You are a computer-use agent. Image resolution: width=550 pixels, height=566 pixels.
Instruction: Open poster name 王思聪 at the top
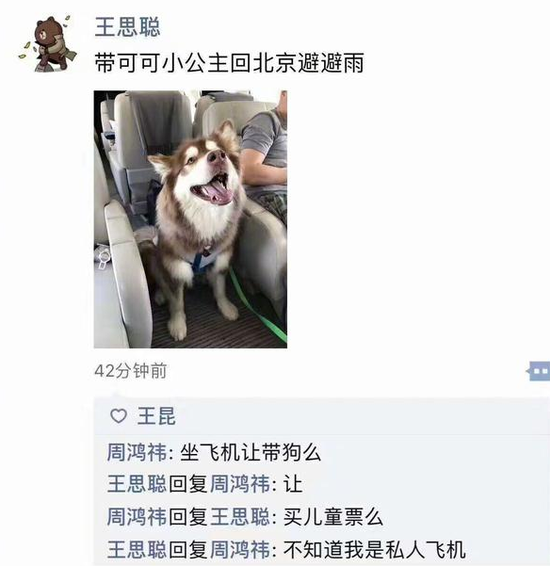(x=127, y=27)
